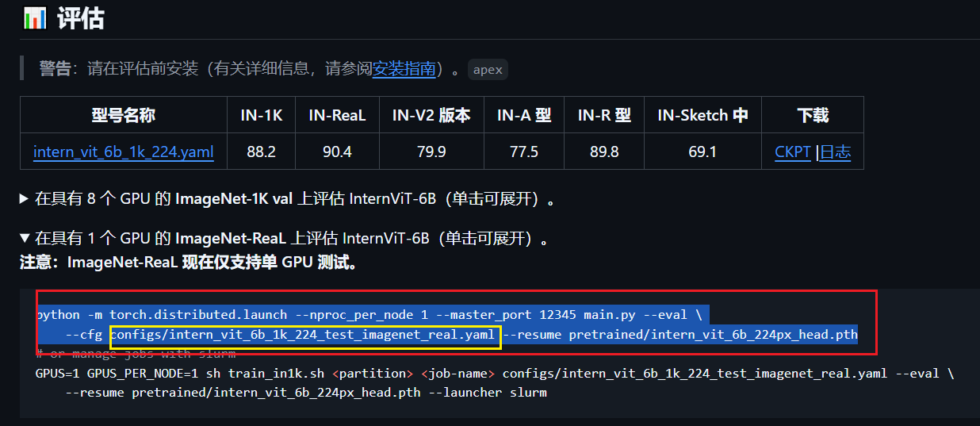Click the apex code tag
This screenshot has height=426, width=980.
pos(488,70)
